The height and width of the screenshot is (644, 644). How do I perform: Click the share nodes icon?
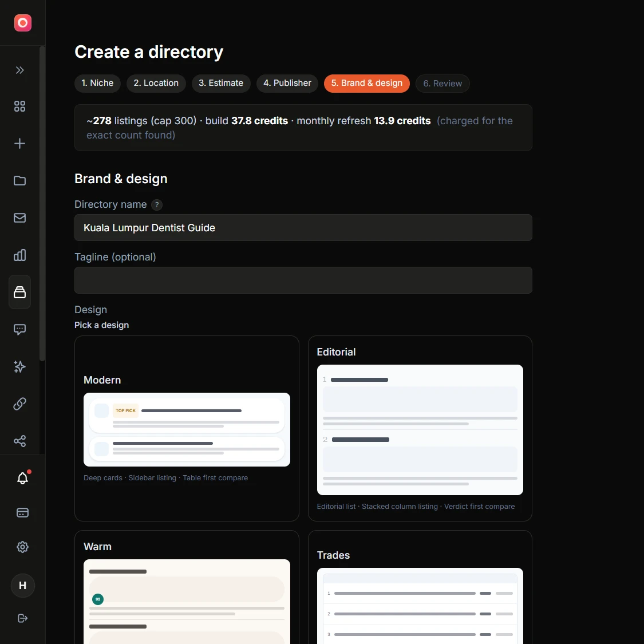pyautogui.click(x=19, y=441)
